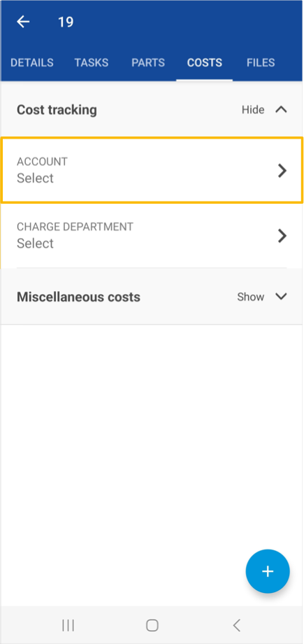The width and height of the screenshot is (304, 644).
Task: Switch to the DETAILS tab
Action: [x=32, y=63]
